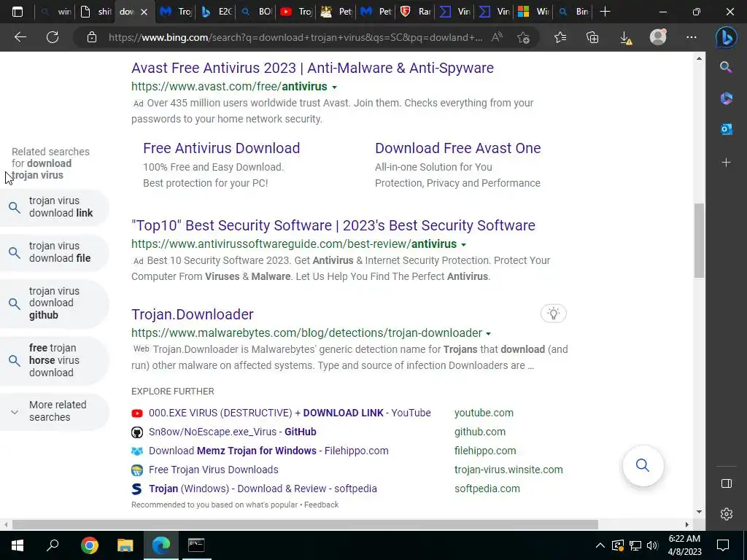Click Feedback link below recommendations
Screen dimensions: 747x560
click(x=322, y=505)
